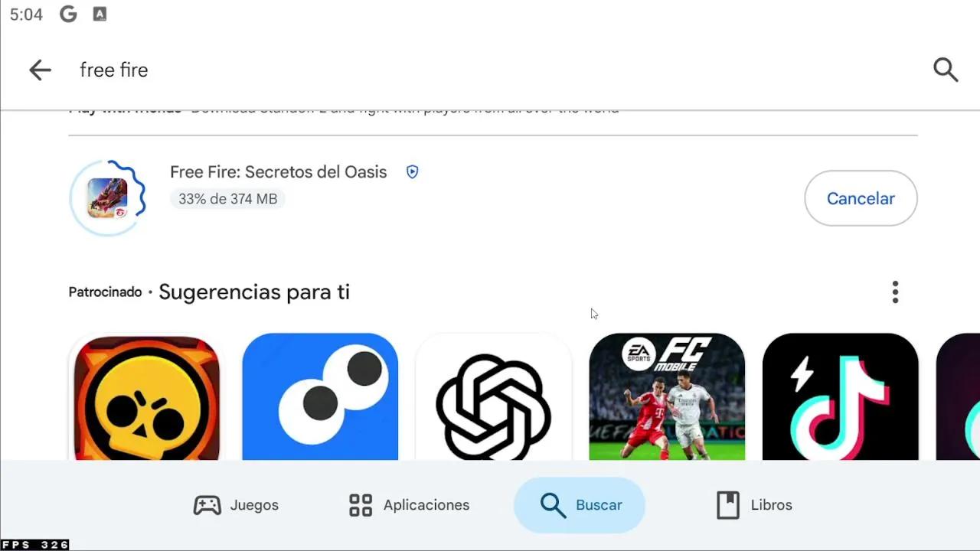Viewport: 980px width, 551px height.
Task: Tap the keyboard 'A' status bar icon
Action: [x=100, y=15]
